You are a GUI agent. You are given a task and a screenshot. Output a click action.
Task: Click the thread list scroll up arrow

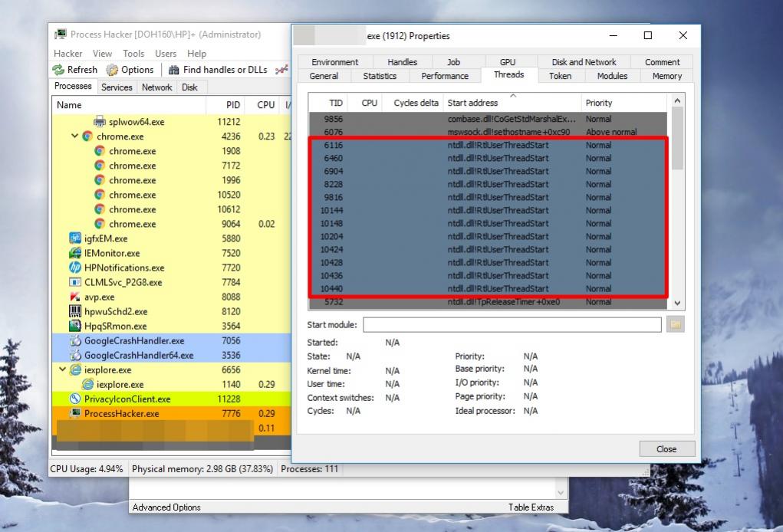pos(677,101)
